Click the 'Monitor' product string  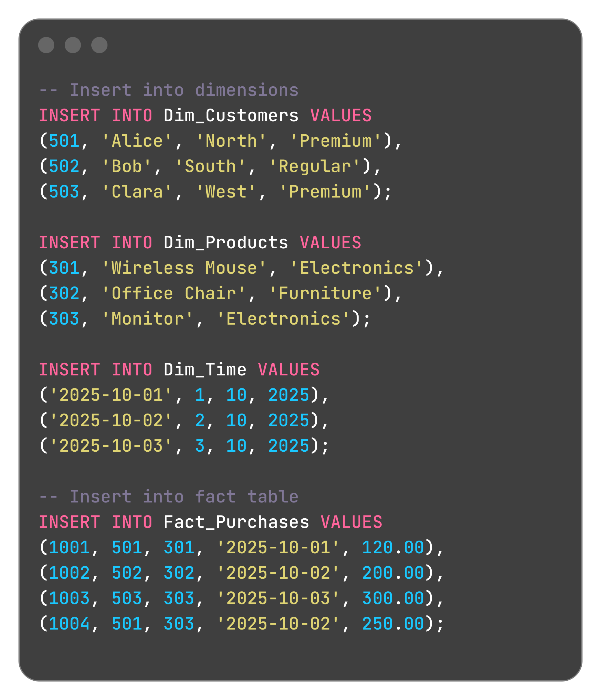[147, 319]
